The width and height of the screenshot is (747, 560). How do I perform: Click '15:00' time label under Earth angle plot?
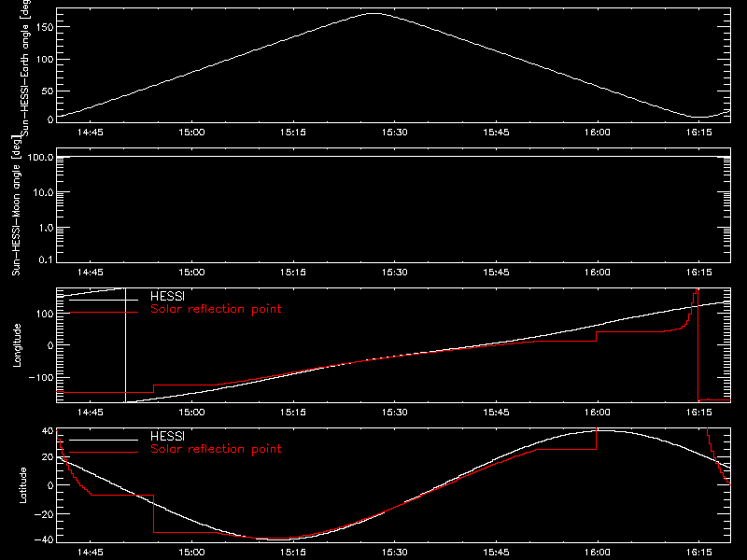point(191,132)
